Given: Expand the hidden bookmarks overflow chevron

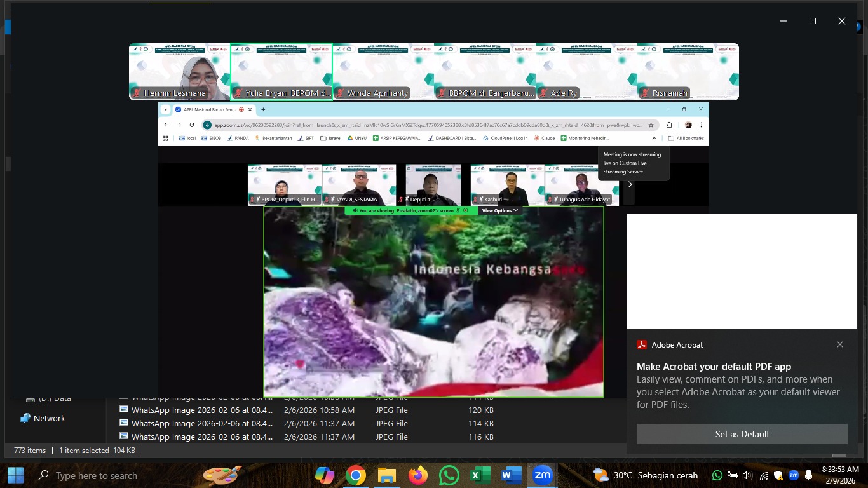Looking at the screenshot, I should [x=654, y=138].
